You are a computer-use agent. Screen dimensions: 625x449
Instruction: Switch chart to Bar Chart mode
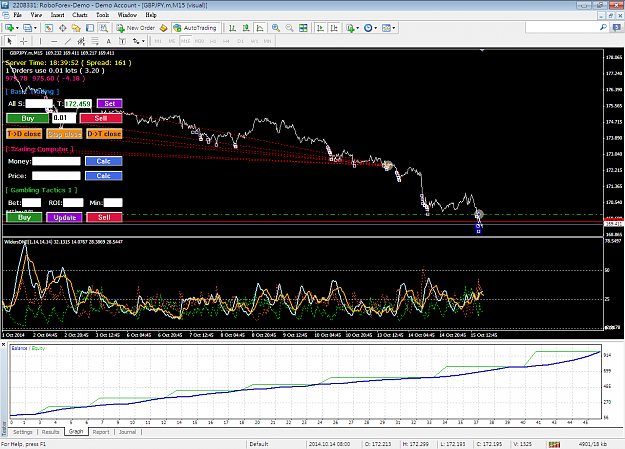[232, 28]
